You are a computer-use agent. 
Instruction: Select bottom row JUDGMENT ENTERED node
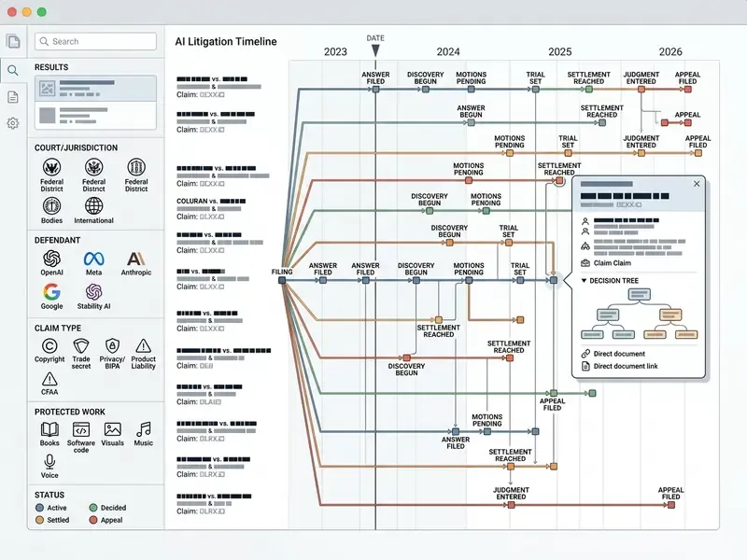click(511, 505)
